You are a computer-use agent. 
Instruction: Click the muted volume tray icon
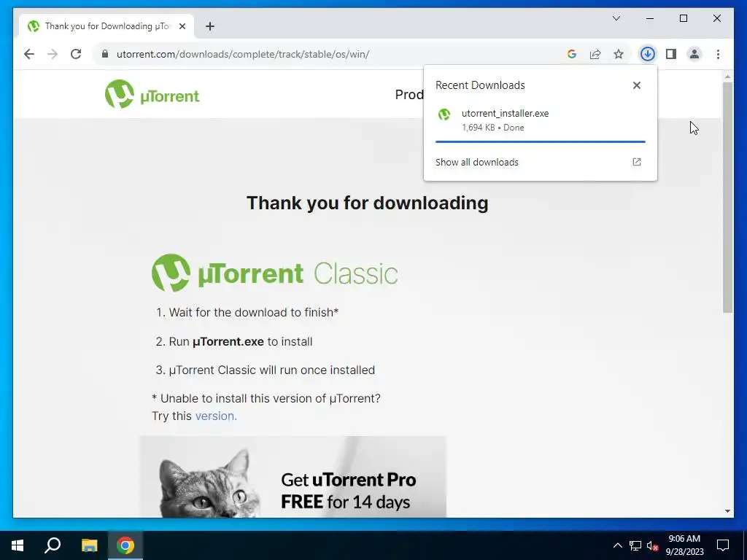(653, 545)
